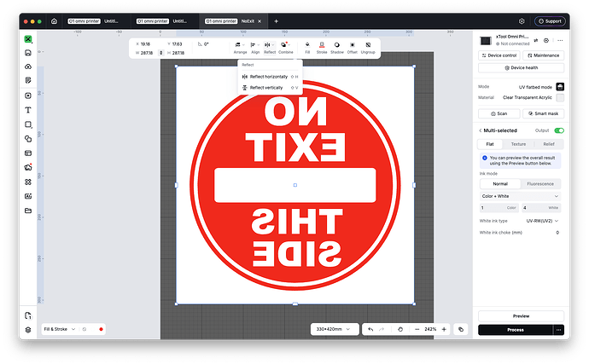Screen dimensions: 589x364
Task: Click the Process button
Action: (x=516, y=330)
